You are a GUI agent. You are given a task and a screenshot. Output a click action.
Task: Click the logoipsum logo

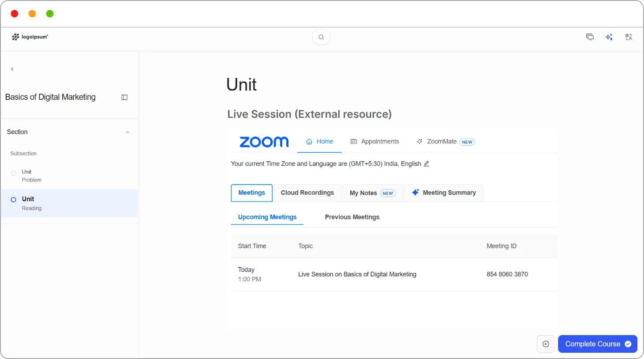[x=30, y=37]
